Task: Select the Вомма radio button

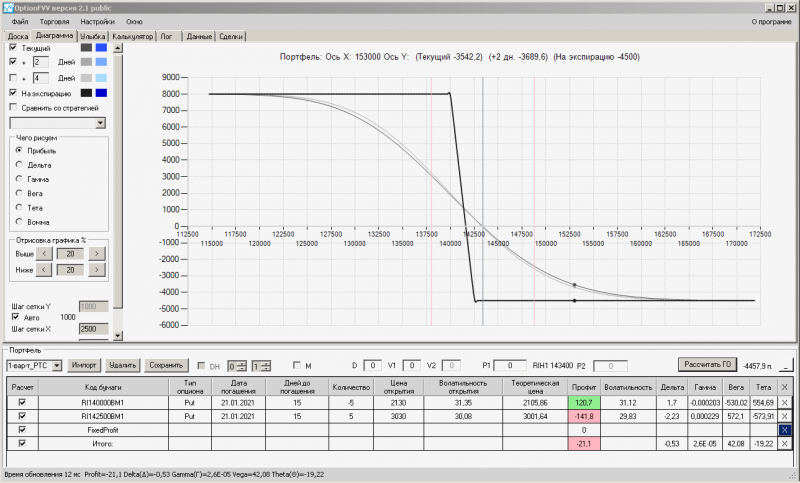Action: 19,222
